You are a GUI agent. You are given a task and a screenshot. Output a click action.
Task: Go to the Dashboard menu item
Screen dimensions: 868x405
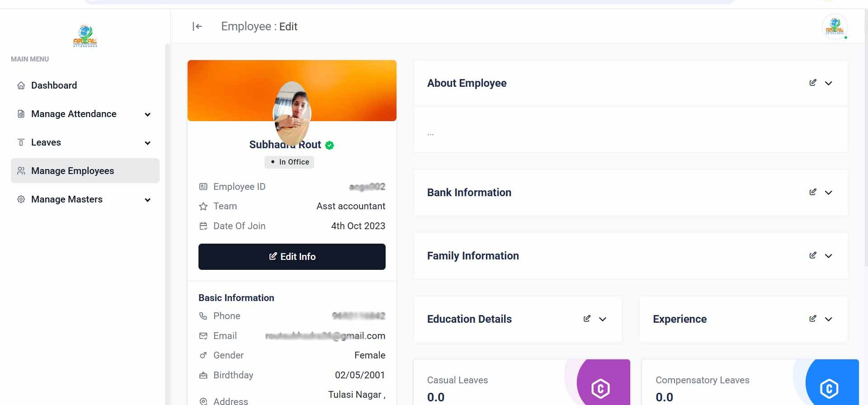[x=54, y=85]
